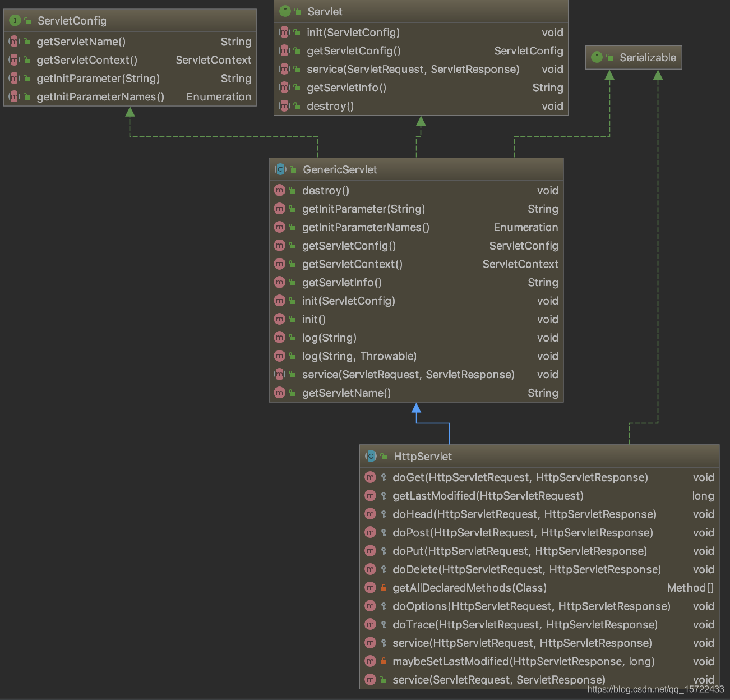
Task: Click method icon of log(String, Throwable)
Action: click(280, 356)
